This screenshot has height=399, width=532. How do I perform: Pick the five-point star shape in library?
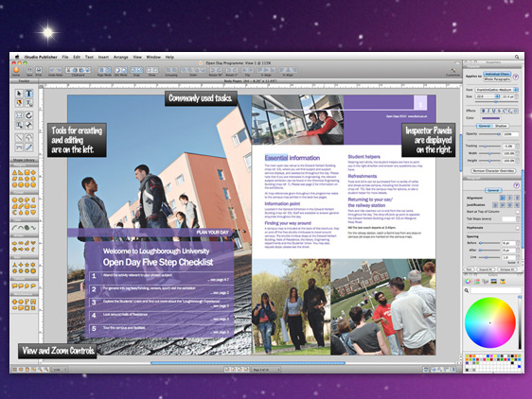click(27, 265)
